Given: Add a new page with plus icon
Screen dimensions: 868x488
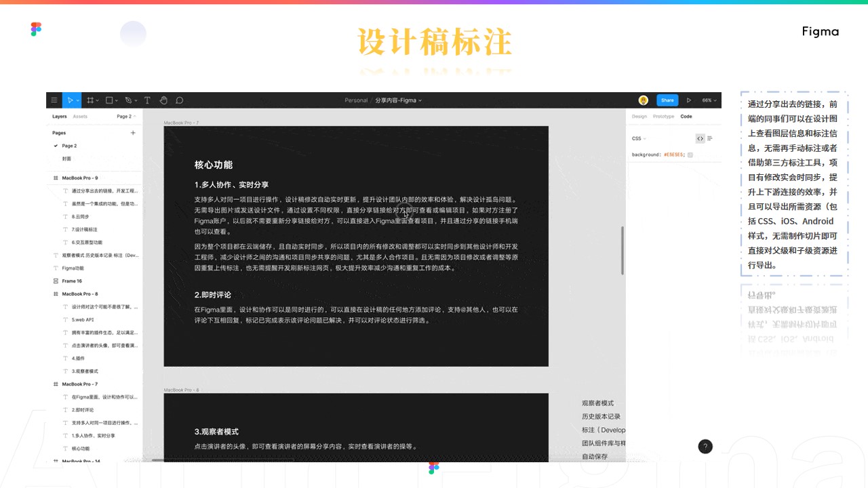Looking at the screenshot, I should pyautogui.click(x=133, y=133).
